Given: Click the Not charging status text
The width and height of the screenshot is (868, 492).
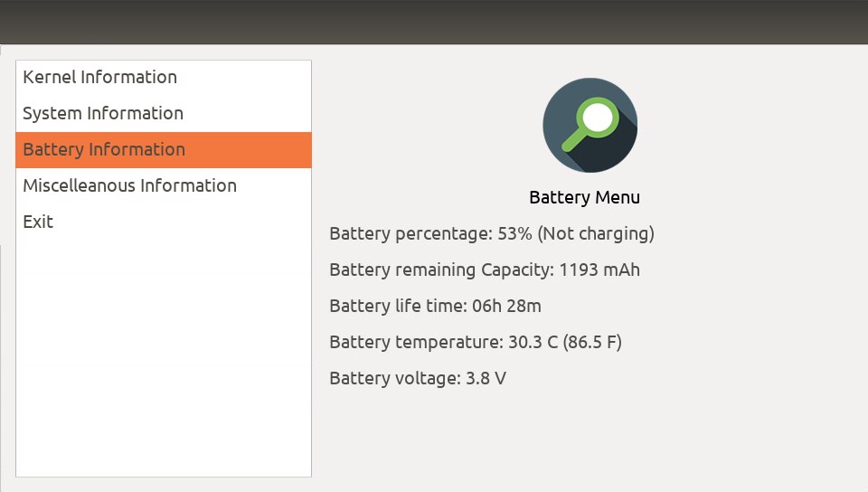Looking at the screenshot, I should [x=596, y=233].
